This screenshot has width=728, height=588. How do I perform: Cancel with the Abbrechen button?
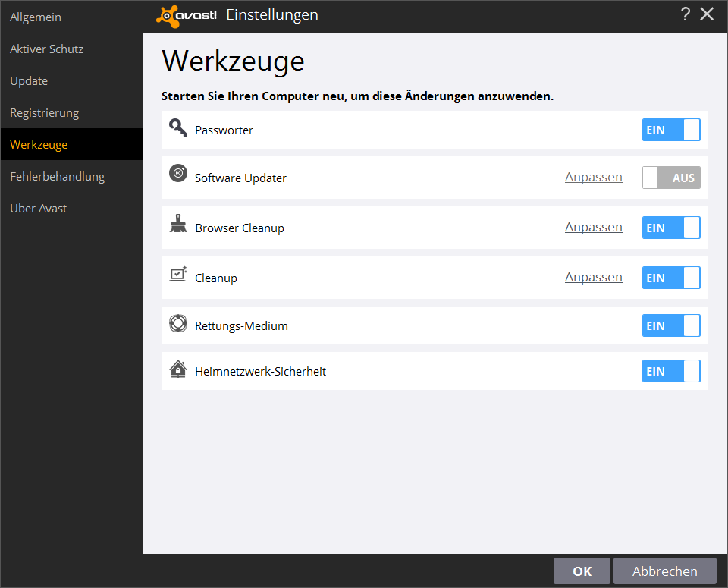click(664, 571)
